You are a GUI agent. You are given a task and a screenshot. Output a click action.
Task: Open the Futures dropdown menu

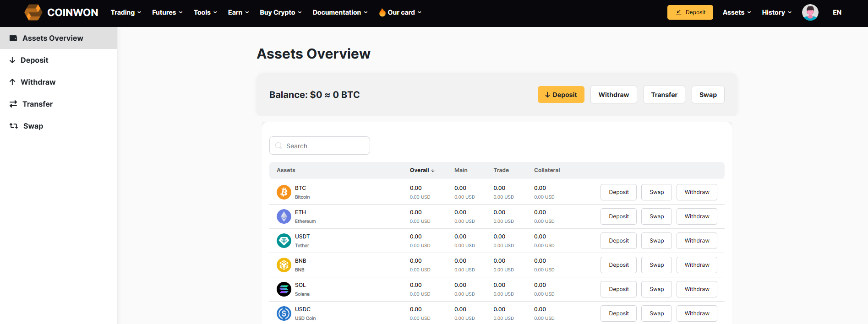(167, 12)
